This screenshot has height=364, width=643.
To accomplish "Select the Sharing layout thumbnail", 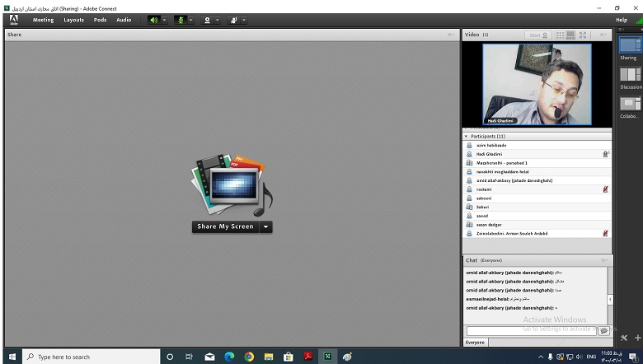I will [x=630, y=46].
